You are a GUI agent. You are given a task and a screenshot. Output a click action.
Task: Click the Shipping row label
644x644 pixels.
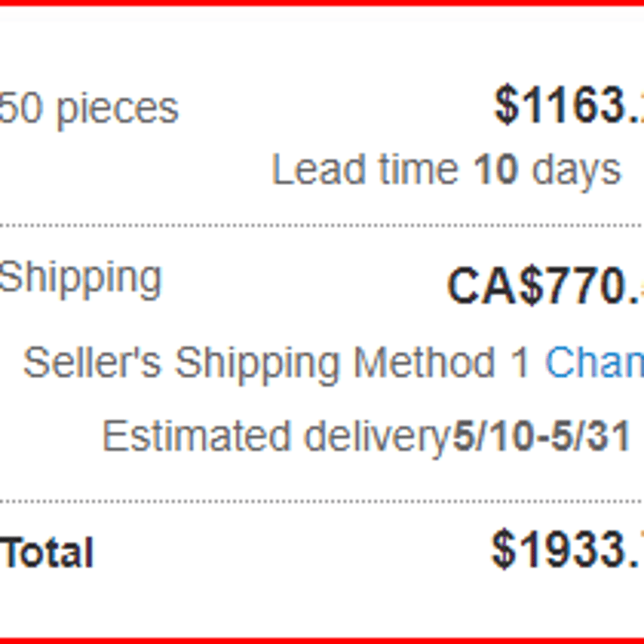coord(80,278)
